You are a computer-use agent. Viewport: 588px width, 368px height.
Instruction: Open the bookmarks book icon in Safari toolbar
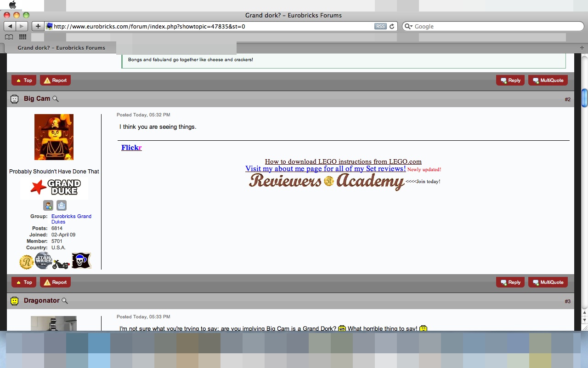(8, 37)
